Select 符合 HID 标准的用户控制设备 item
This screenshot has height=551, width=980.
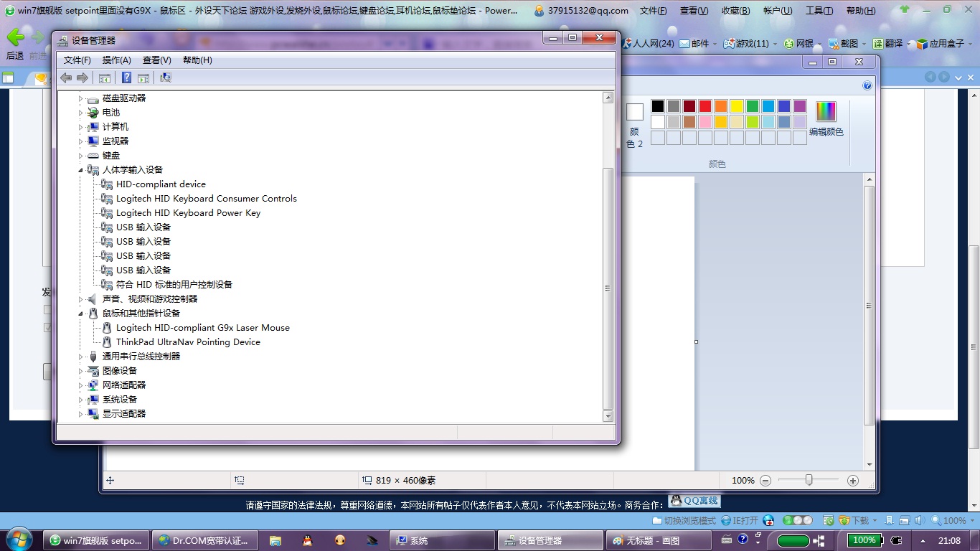(x=174, y=285)
